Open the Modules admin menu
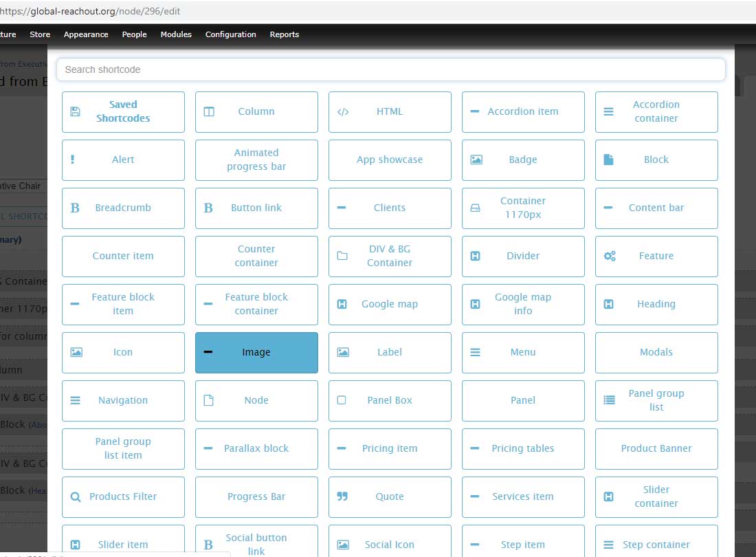Image resolution: width=756 pixels, height=557 pixels. pyautogui.click(x=176, y=34)
